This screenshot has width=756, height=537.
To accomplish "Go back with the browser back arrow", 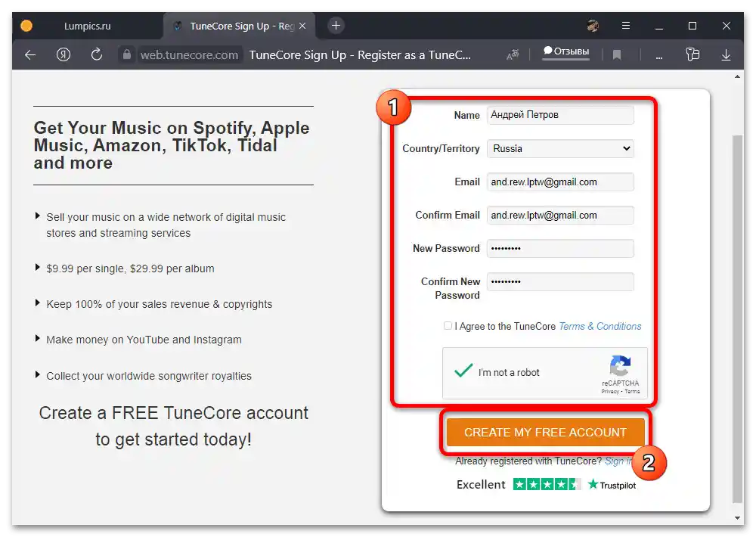I will coord(30,54).
